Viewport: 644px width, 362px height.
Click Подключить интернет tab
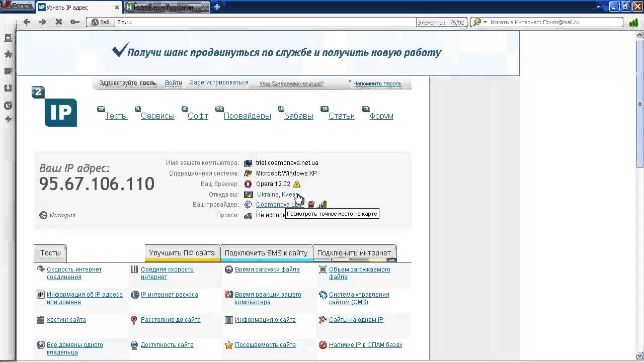(354, 253)
